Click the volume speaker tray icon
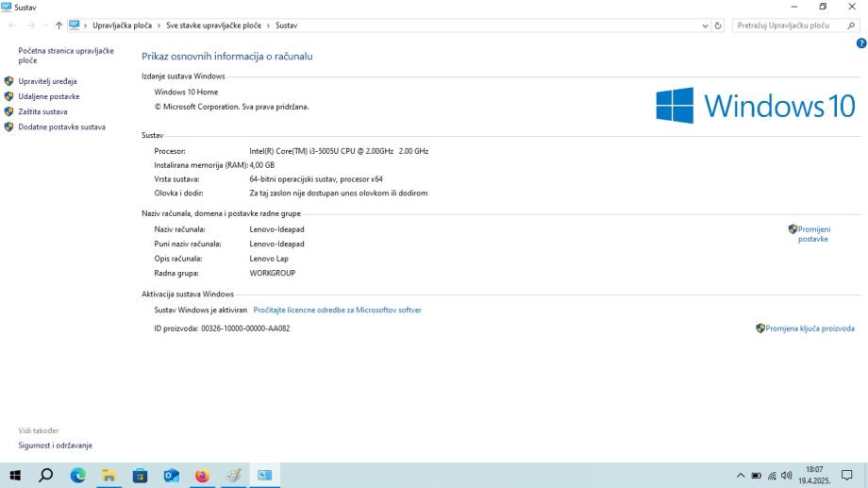 pos(787,476)
